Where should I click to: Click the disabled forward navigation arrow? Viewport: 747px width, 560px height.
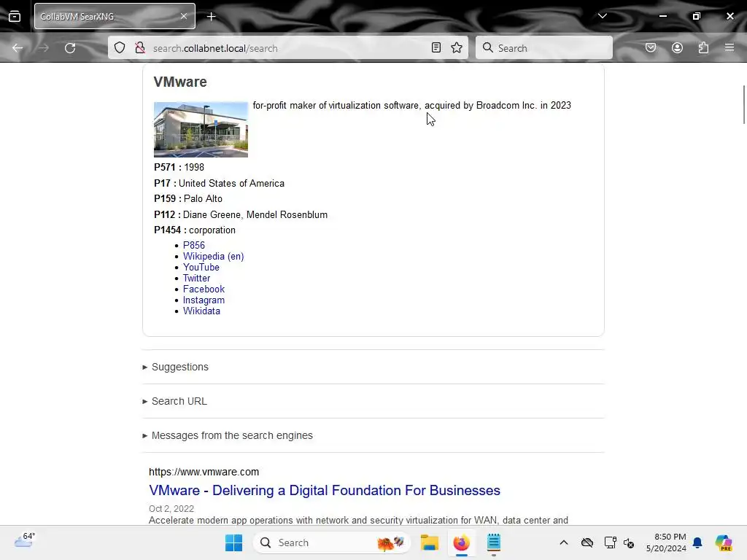44,48
